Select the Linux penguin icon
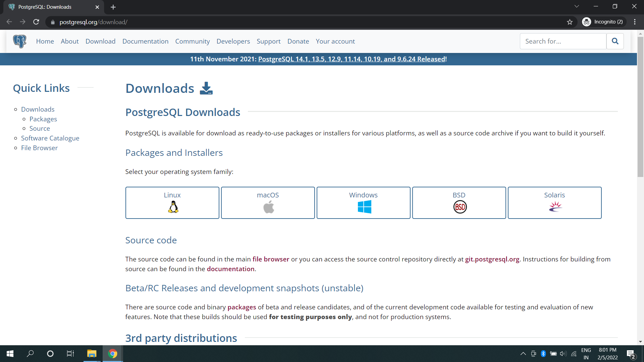The image size is (644, 362). point(173,207)
